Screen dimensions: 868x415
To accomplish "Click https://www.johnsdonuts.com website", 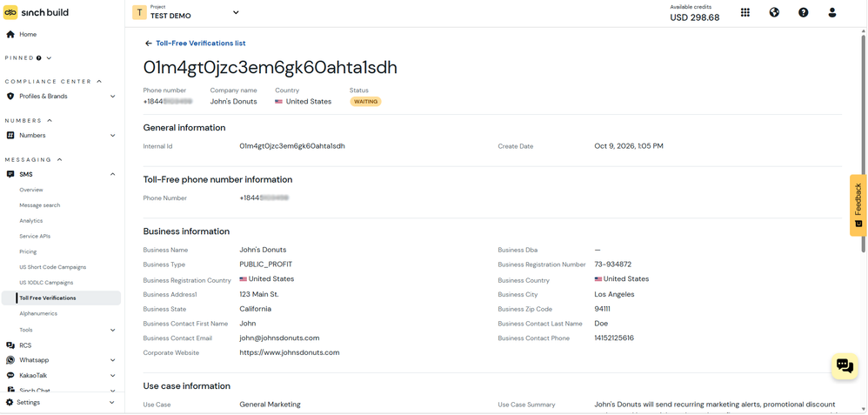I will pos(290,352).
